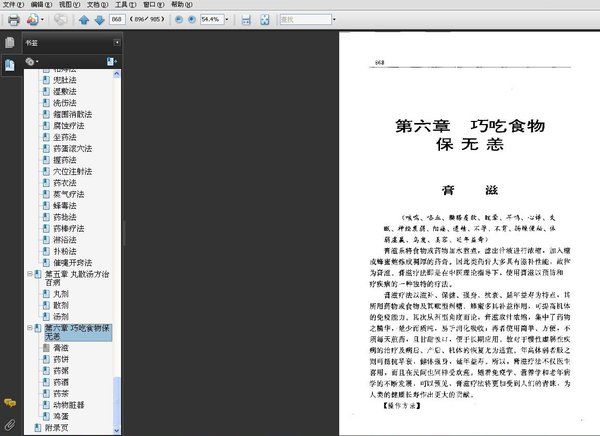Select the 药茶 bookmark
Viewport: 600px width, 436px height.
(60, 394)
